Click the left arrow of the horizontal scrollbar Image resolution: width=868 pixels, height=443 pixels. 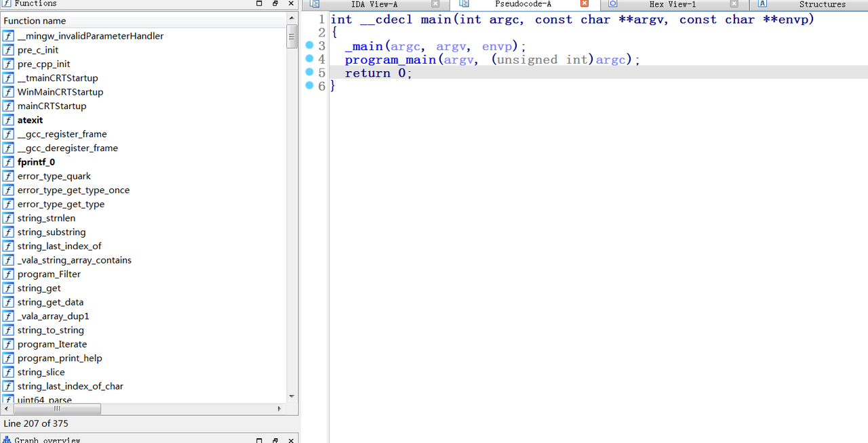point(6,408)
